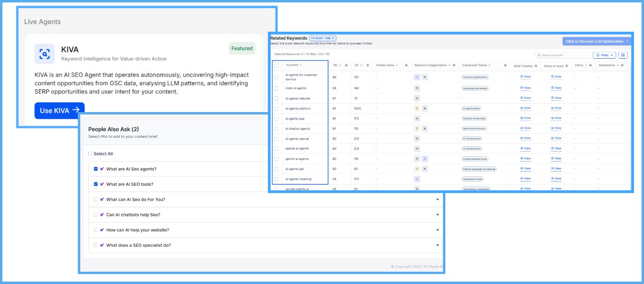644x284 pixels.
Task: Uncheck 'What are AI SEO tools?' checkbox
Action: coord(96,184)
